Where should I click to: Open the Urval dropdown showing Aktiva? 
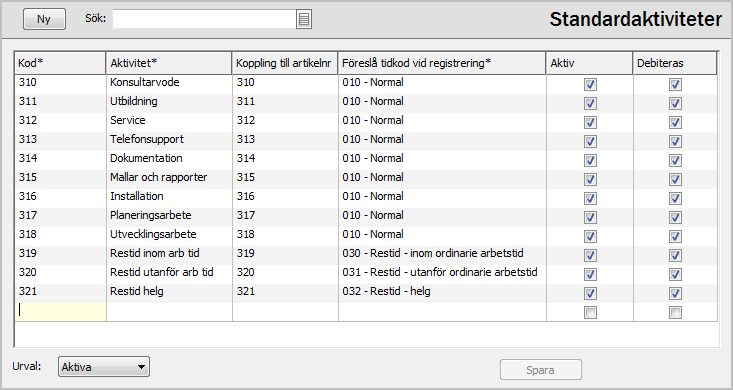point(104,367)
